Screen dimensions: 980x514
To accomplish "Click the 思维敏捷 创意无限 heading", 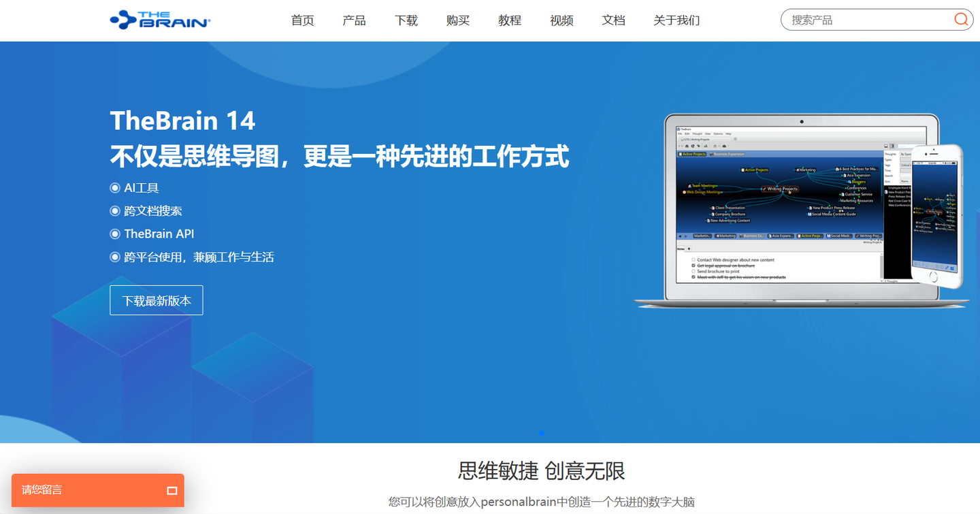I will (542, 470).
